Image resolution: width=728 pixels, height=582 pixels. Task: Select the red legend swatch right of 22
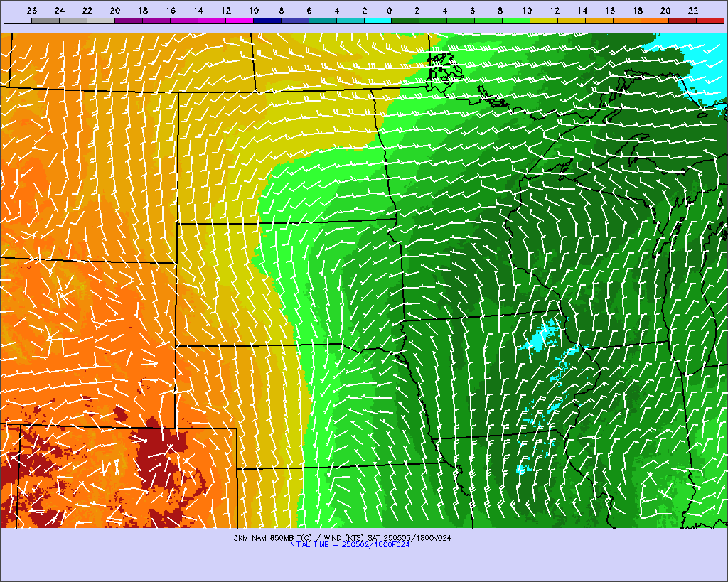710,21
